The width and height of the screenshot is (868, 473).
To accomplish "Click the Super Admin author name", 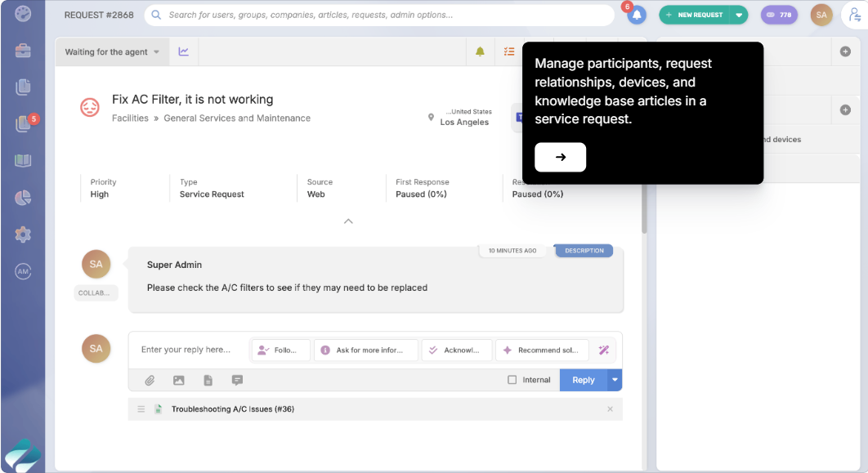I will pyautogui.click(x=174, y=265).
